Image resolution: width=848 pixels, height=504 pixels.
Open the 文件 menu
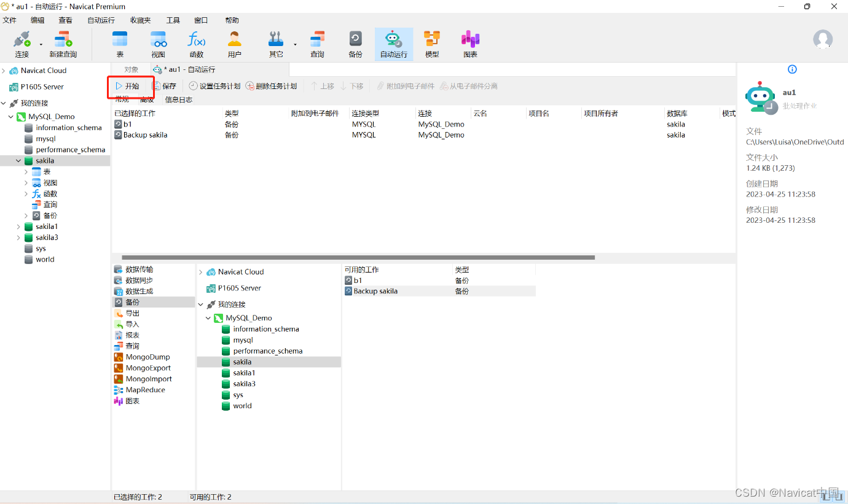[10, 20]
